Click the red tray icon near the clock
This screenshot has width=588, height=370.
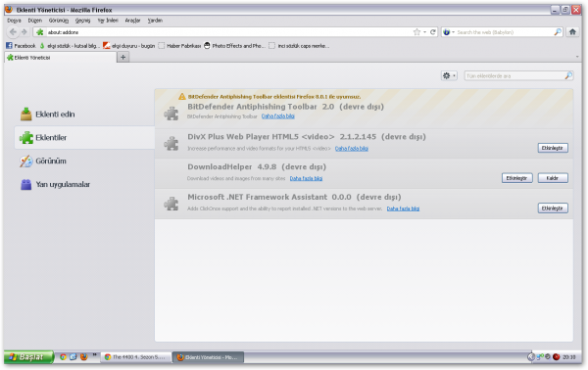pos(556,357)
